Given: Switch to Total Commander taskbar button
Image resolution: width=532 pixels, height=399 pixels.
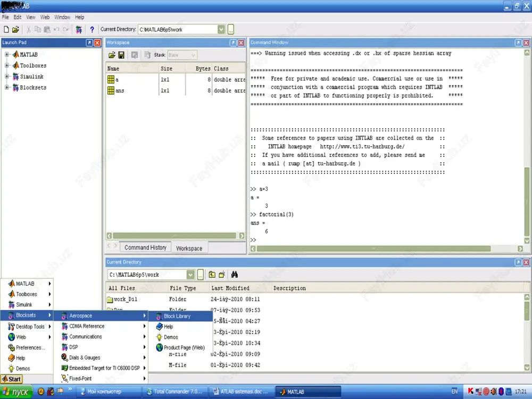Looking at the screenshot, I should 174,392.
